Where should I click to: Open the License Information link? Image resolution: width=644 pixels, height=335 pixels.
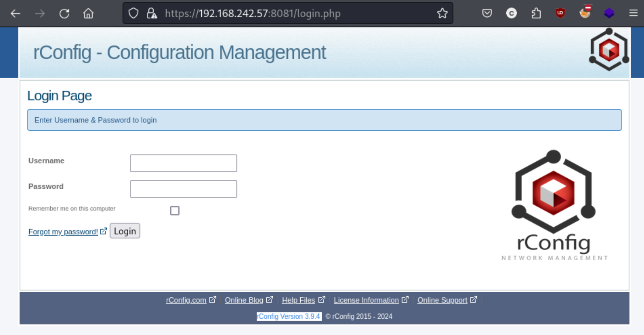click(x=366, y=300)
